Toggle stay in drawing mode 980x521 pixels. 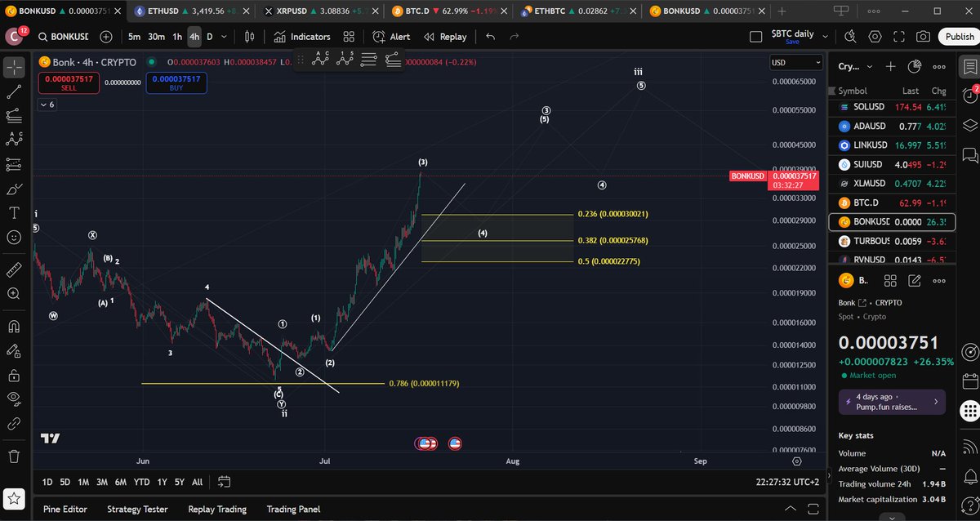[14, 351]
